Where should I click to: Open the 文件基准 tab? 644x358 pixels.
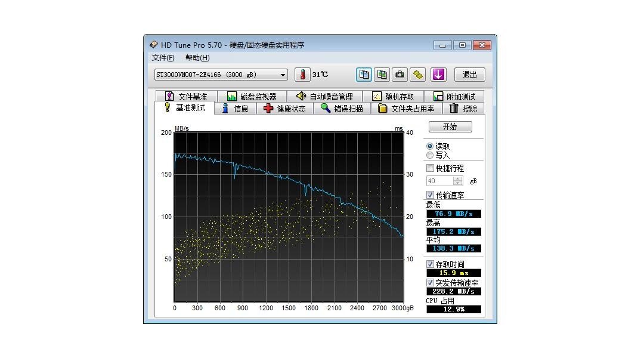pos(187,97)
